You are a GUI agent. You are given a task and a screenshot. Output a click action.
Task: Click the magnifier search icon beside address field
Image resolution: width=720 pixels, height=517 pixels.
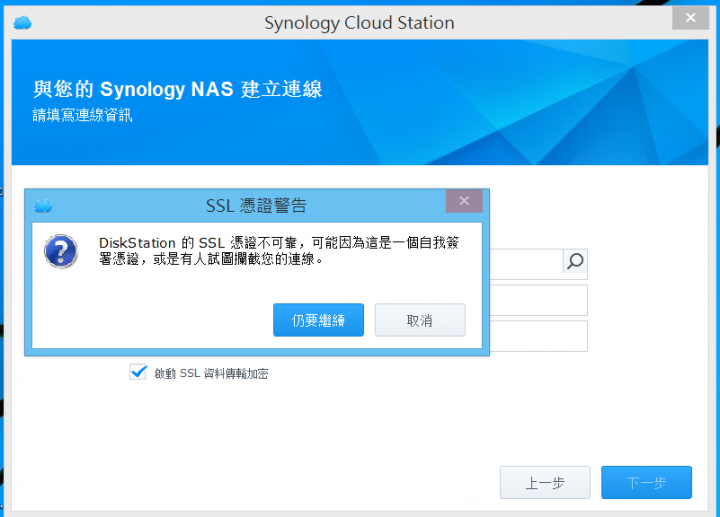point(575,261)
